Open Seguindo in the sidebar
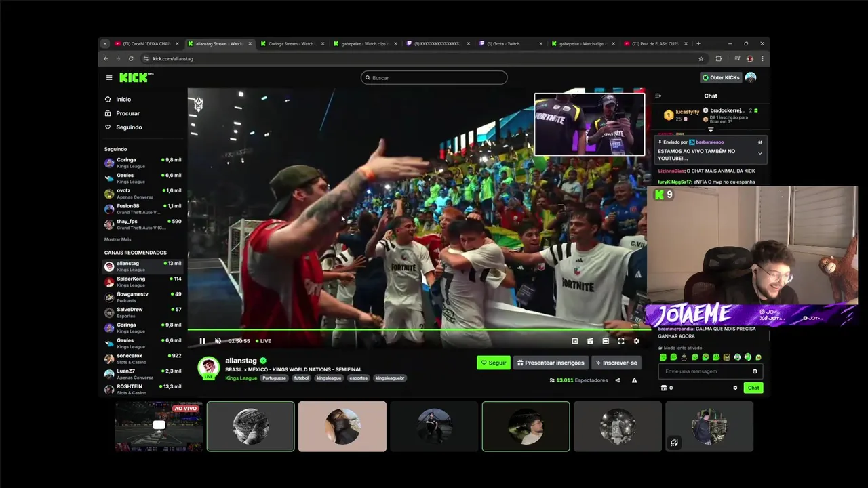The width and height of the screenshot is (868, 488). (123, 127)
